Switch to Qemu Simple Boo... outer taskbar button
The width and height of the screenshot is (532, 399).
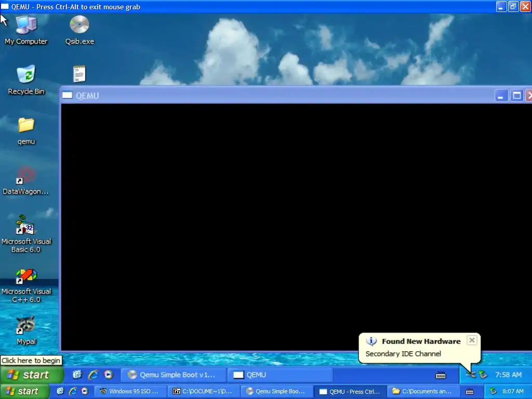(276, 392)
